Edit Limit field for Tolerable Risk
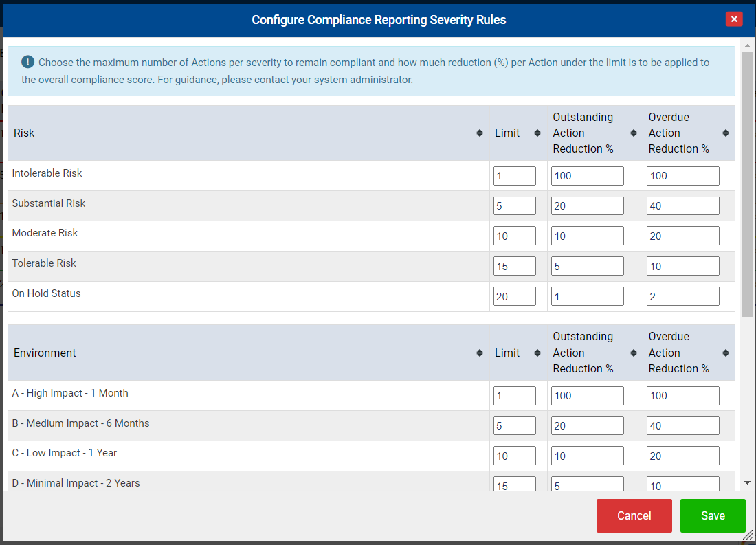Image resolution: width=756 pixels, height=545 pixels. 515,266
